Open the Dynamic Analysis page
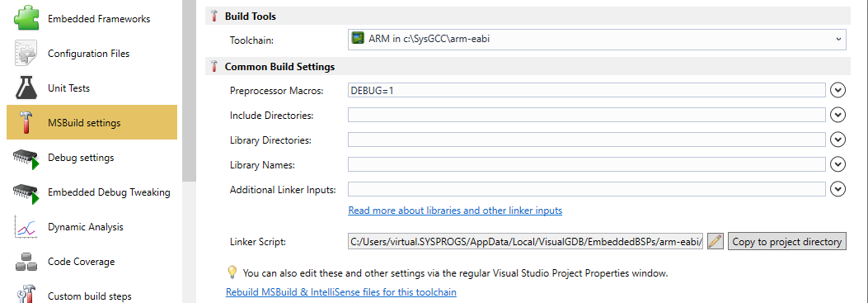This screenshot has width=868, height=303. click(x=91, y=227)
